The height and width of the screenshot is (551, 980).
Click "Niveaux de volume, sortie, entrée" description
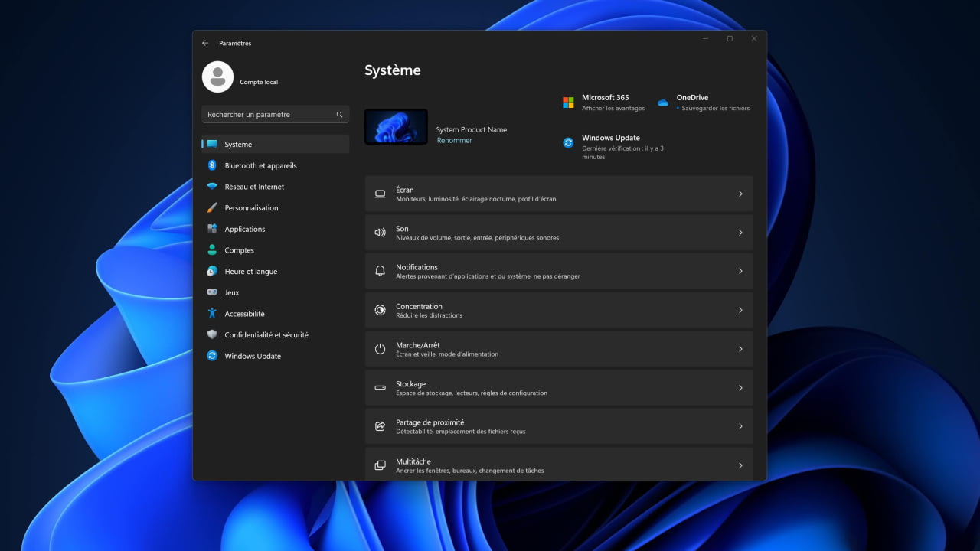478,238
